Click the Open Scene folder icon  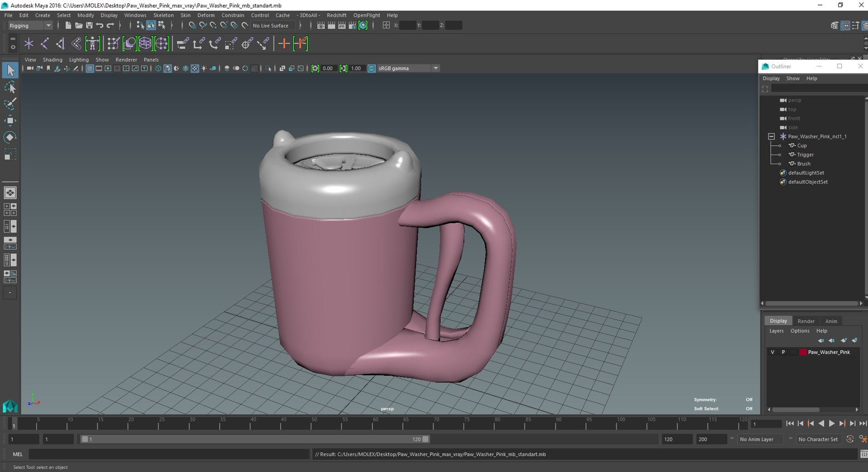click(79, 26)
